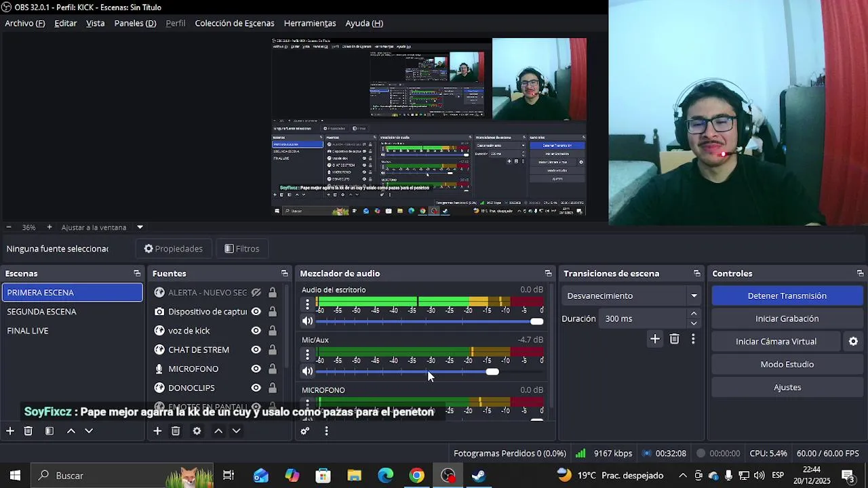Click Iniciar Grabación button

[x=787, y=319]
